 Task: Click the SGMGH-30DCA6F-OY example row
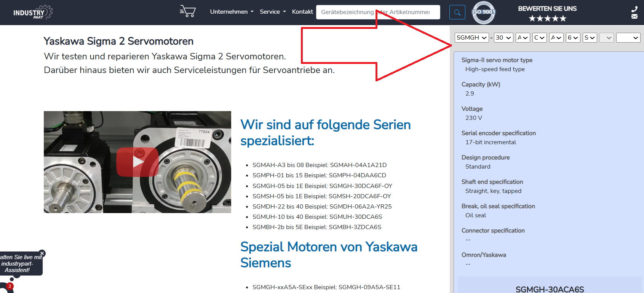click(x=322, y=186)
